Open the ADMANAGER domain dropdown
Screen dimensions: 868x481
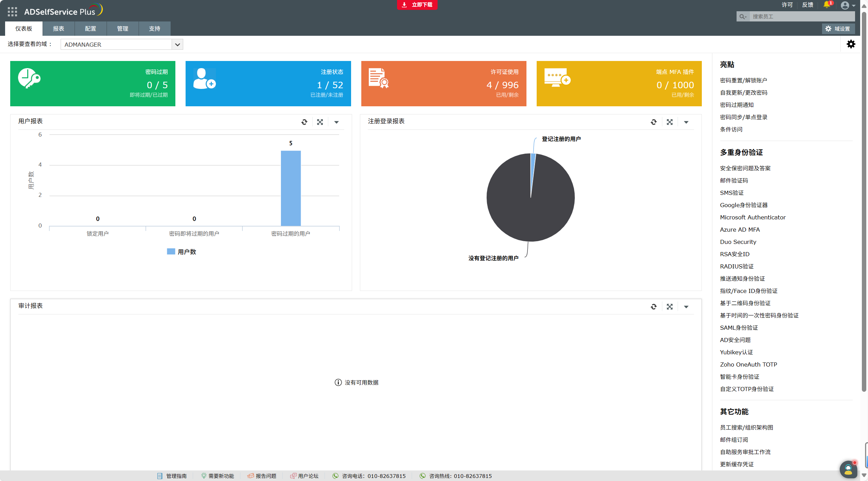pos(177,45)
